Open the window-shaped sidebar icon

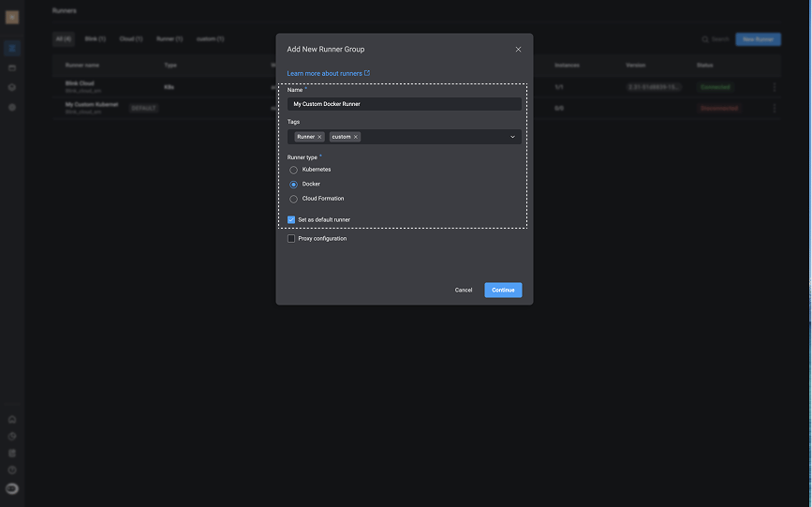coord(12,67)
